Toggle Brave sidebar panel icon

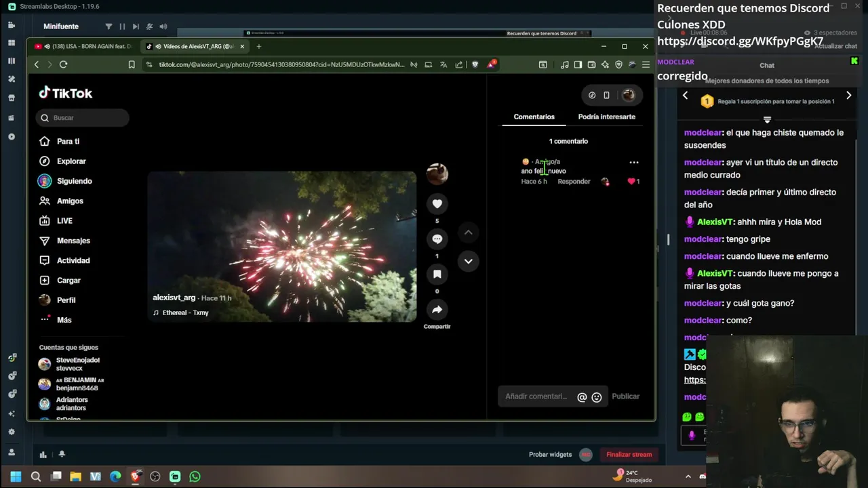click(x=578, y=64)
